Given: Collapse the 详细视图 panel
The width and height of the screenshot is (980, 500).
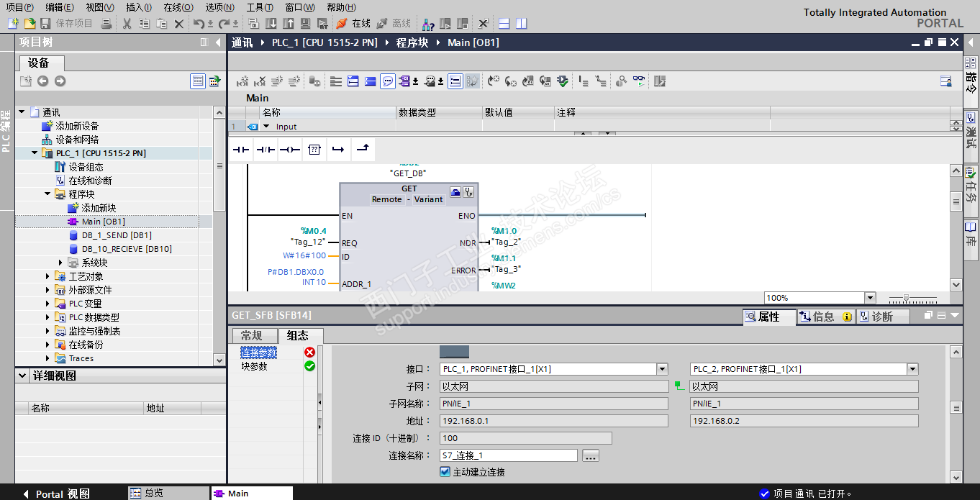Looking at the screenshot, I should 21,376.
